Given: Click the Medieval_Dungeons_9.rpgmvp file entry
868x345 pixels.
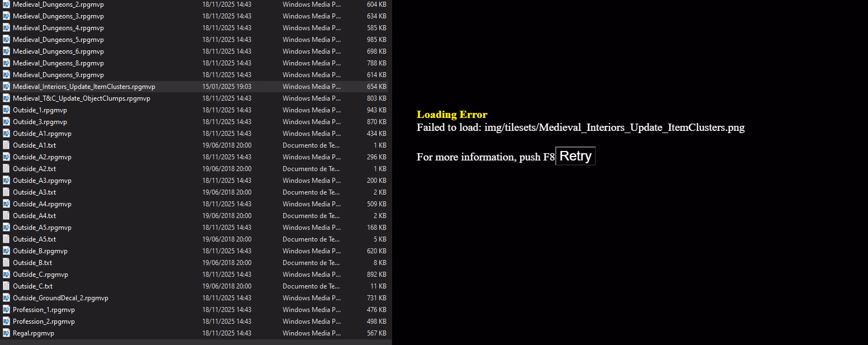Looking at the screenshot, I should [x=58, y=75].
